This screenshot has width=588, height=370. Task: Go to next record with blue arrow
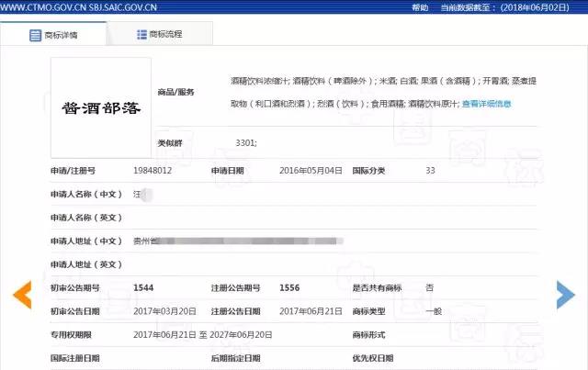[566, 295]
